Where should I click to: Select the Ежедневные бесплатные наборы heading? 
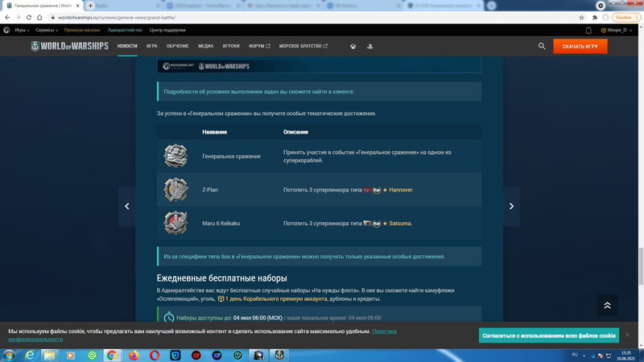click(222, 278)
